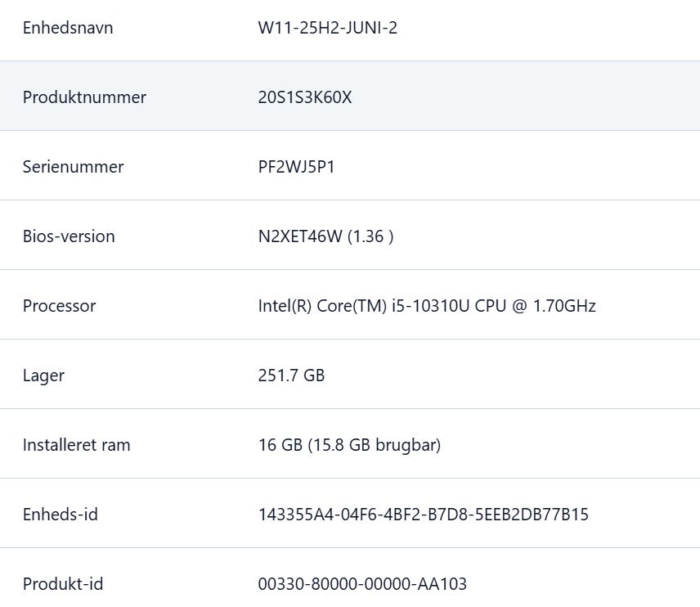This screenshot has width=700, height=607.
Task: Click the Enheds-id label
Action: 61,515
